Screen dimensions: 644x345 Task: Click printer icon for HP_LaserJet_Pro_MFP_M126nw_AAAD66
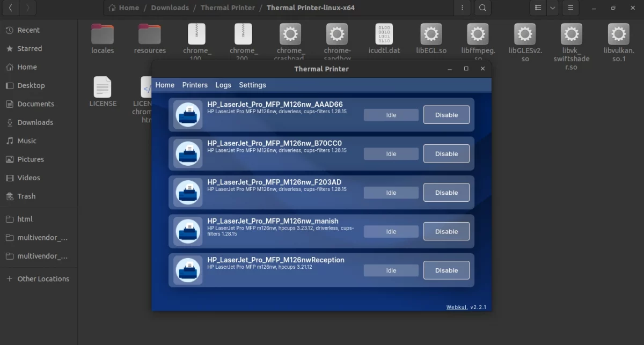[x=188, y=115]
